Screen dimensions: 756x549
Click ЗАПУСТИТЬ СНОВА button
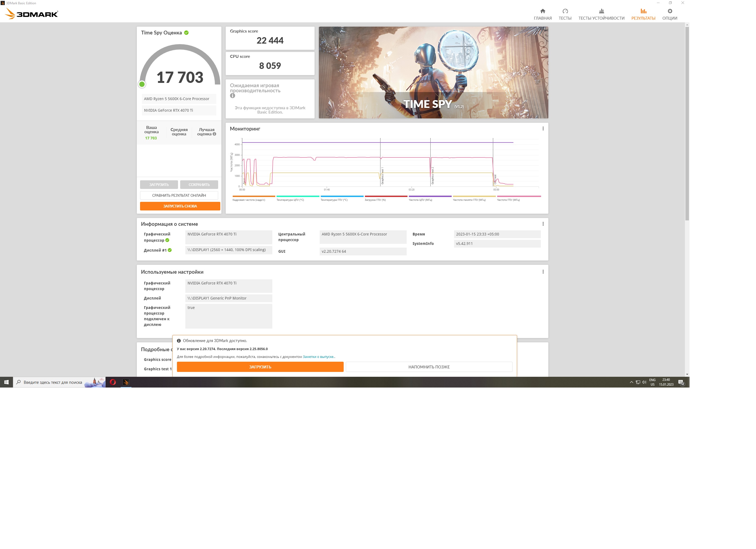[x=180, y=206]
